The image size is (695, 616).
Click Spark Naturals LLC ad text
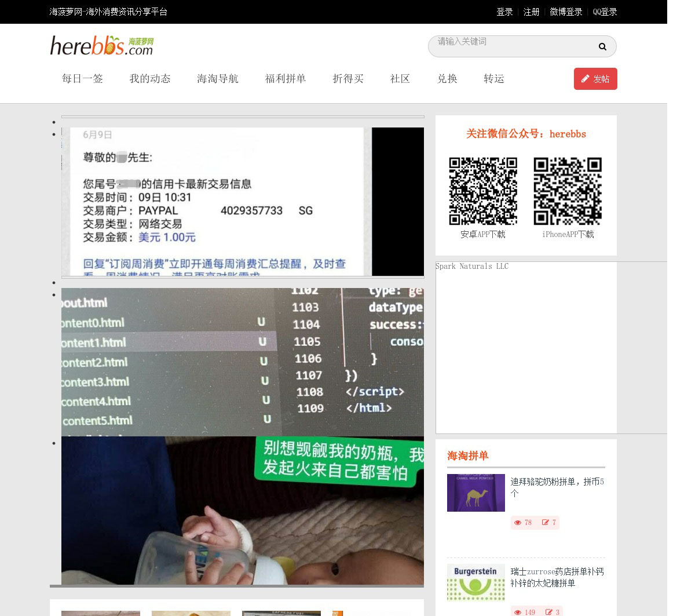(x=472, y=267)
